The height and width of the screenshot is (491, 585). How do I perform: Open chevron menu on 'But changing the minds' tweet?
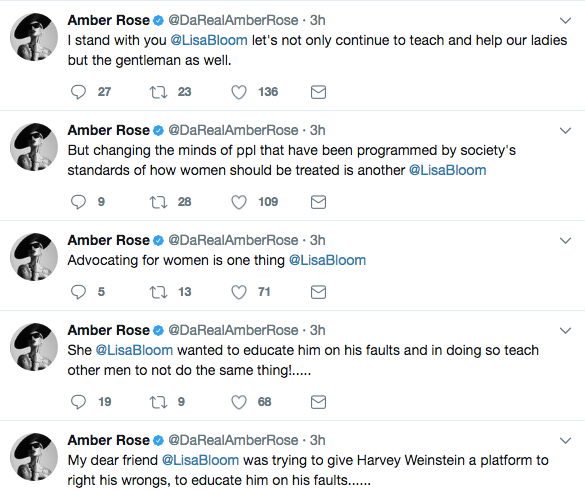click(566, 131)
